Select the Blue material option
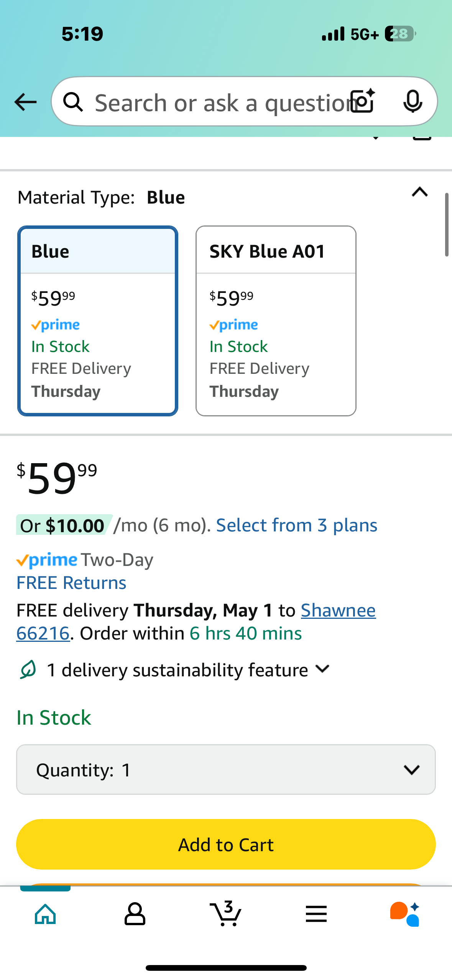Image resolution: width=452 pixels, height=980 pixels. 98,321
